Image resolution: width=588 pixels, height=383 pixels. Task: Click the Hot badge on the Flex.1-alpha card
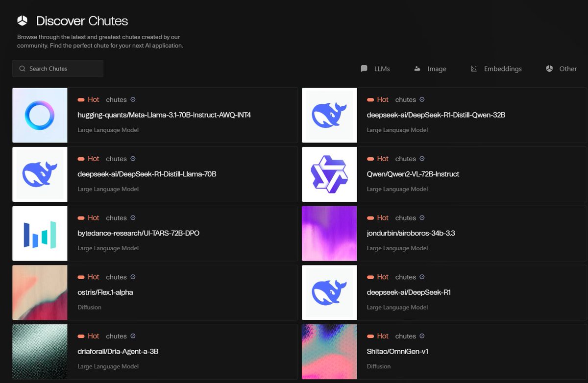(88, 277)
